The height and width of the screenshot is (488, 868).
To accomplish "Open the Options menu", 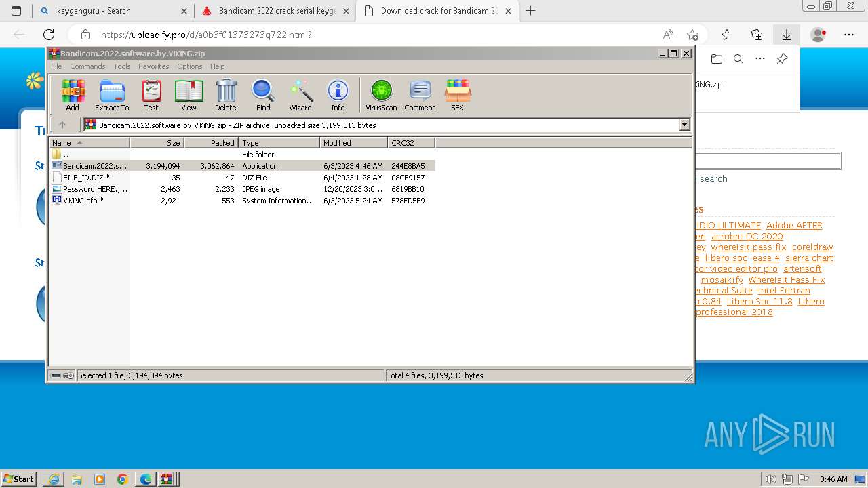I will pyautogui.click(x=190, y=66).
